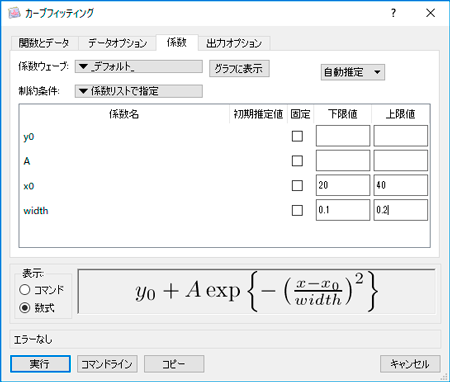450x382 pixels.
Task: Open the 係数ウェーブ _デフォルト_ dropdown
Action: (x=139, y=67)
